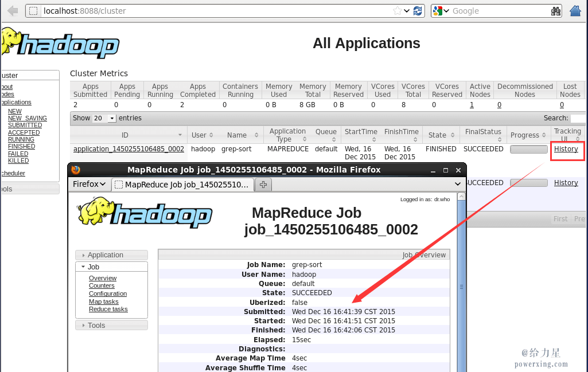The height and width of the screenshot is (372, 588).
Task: Open the job Overview link
Action: tap(102, 278)
